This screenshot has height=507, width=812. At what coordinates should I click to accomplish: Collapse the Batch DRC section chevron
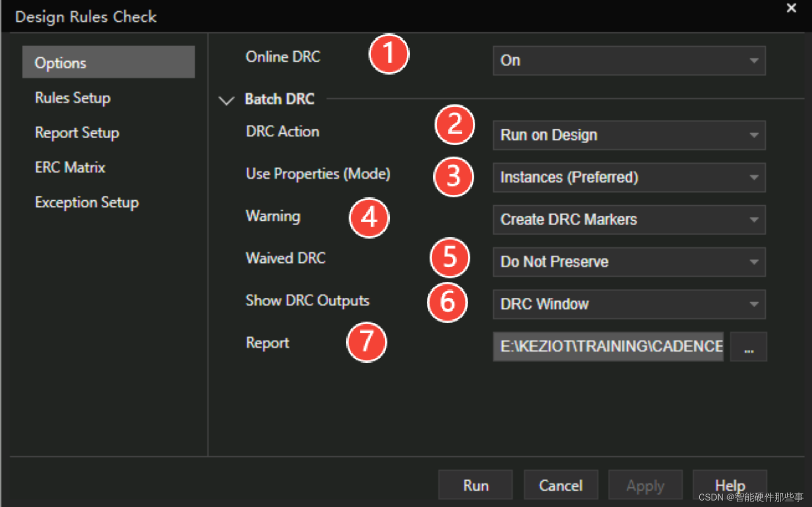click(x=226, y=100)
